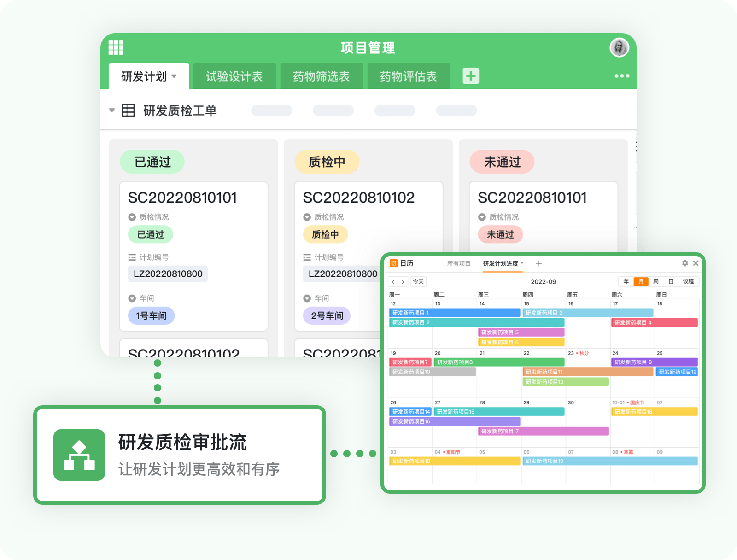Click the 研发质检工单 table view icon

(128, 111)
